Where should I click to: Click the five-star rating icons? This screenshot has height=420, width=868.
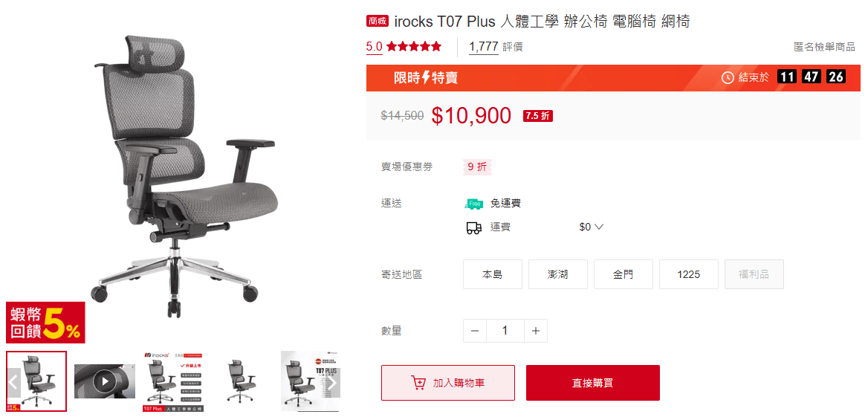pos(413,47)
